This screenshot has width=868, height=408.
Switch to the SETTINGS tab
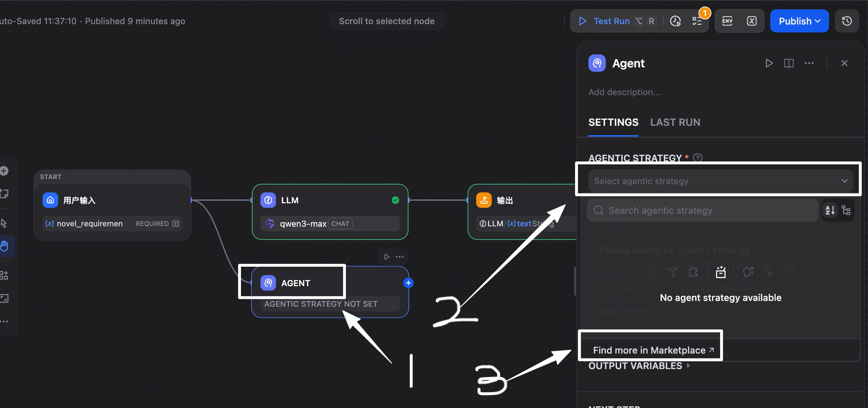613,123
